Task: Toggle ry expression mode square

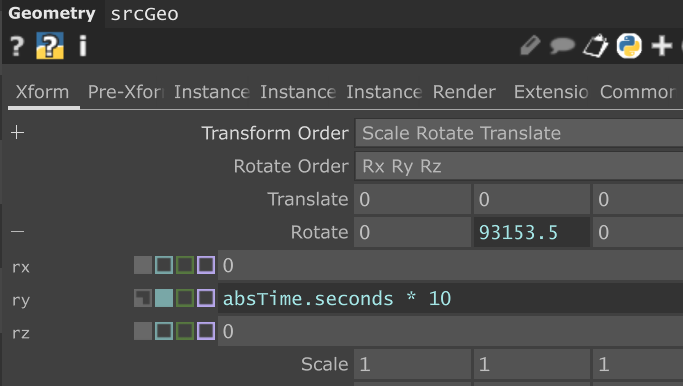Action: click(x=164, y=298)
